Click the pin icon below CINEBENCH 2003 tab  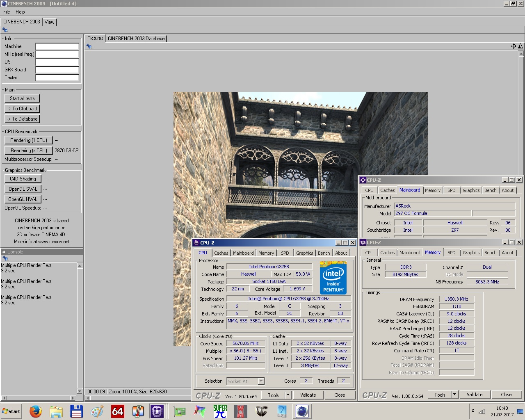[5, 30]
